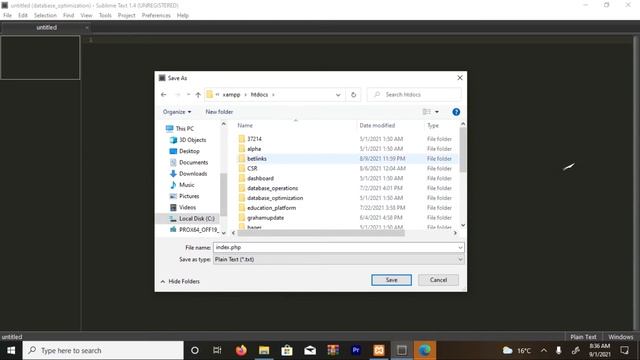Image resolution: width=640 pixels, height=360 pixels.
Task: Click the Back arrow in Save As dialog
Action: (164, 95)
